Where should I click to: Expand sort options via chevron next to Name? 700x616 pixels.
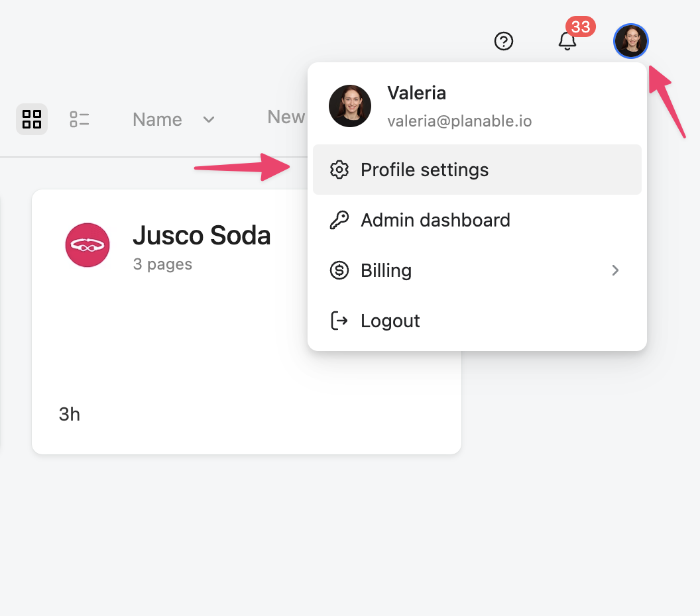[209, 120]
